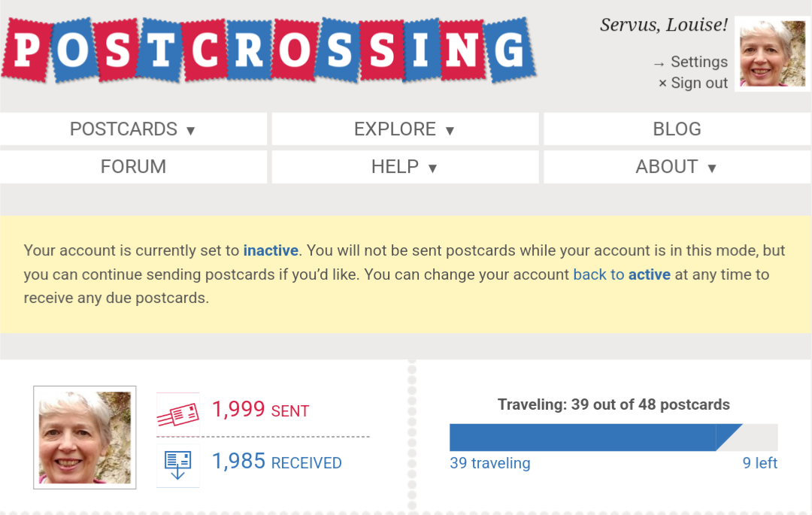Image resolution: width=812 pixels, height=515 pixels.
Task: Open the FORUM page
Action: [133, 167]
